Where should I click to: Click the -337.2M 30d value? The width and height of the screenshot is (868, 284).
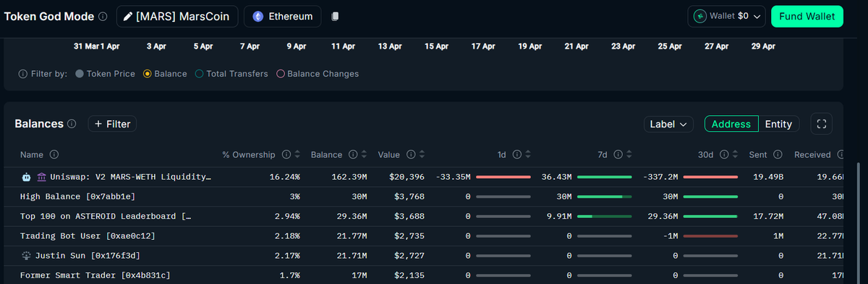point(661,177)
